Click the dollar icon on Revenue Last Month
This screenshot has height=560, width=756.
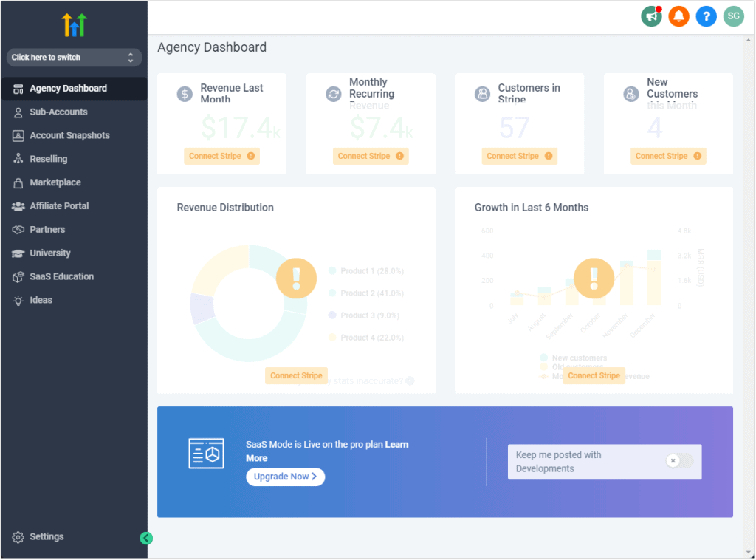point(185,94)
